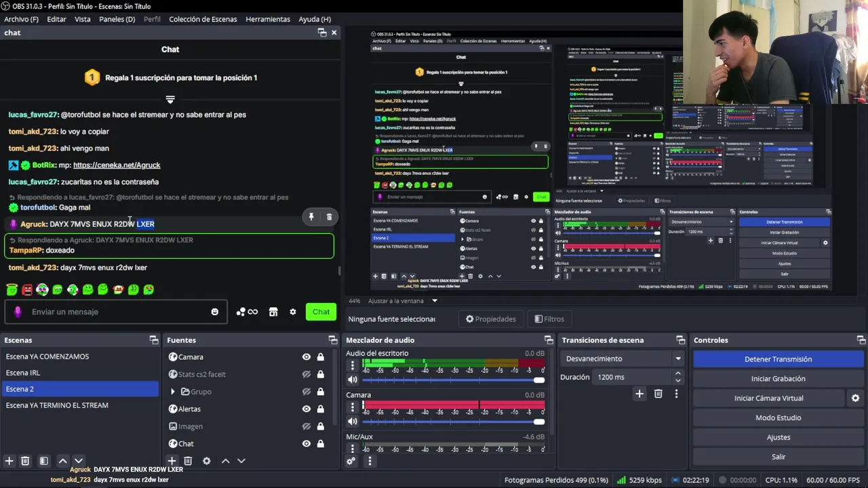Move source up in Fuentes toolbar
Image resolution: width=868 pixels, height=488 pixels.
(225, 461)
